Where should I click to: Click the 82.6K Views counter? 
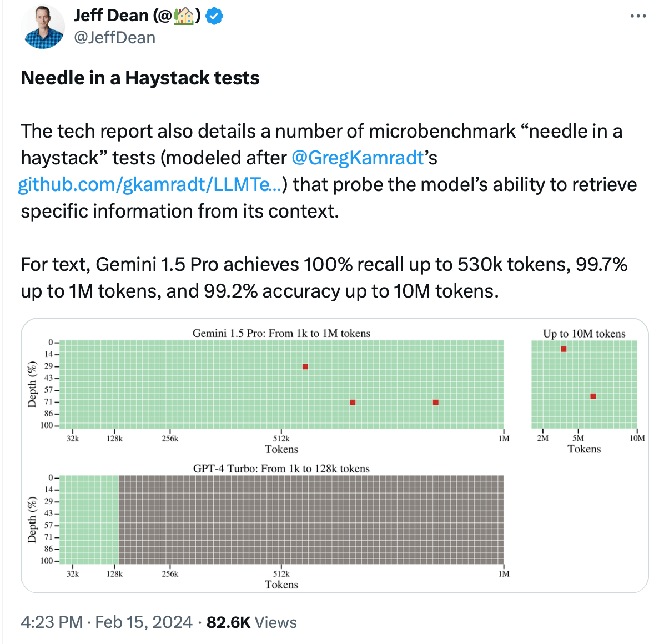pyautogui.click(x=251, y=622)
